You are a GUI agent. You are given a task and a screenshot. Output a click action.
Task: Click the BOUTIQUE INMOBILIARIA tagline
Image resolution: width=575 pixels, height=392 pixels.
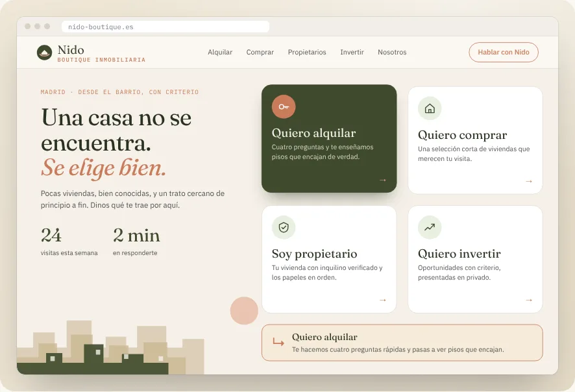pos(101,60)
